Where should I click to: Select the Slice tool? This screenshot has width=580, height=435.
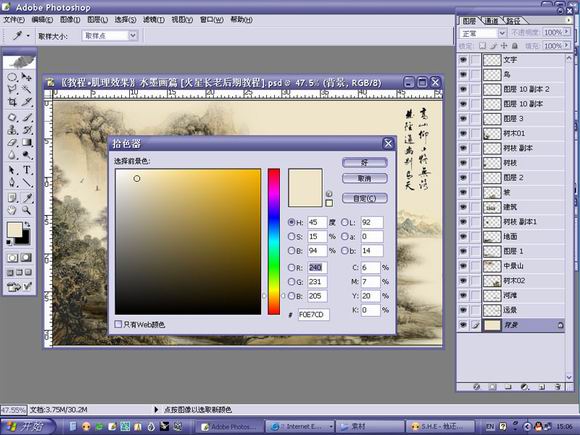coord(26,102)
